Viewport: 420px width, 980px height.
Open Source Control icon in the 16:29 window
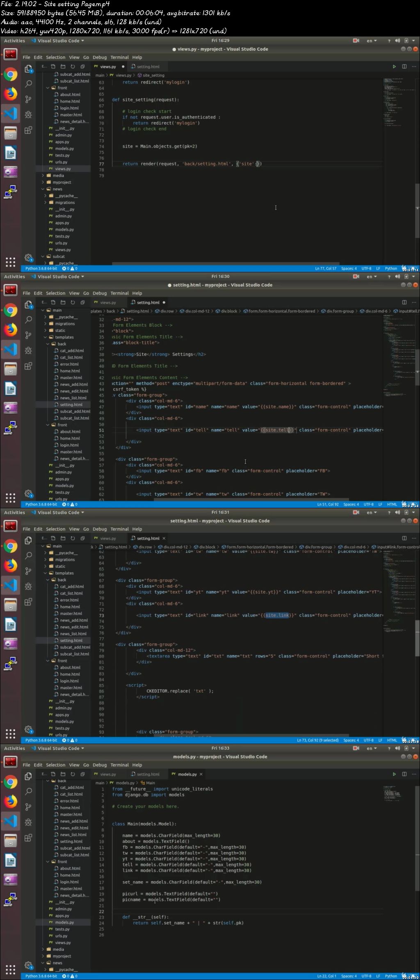[28, 99]
